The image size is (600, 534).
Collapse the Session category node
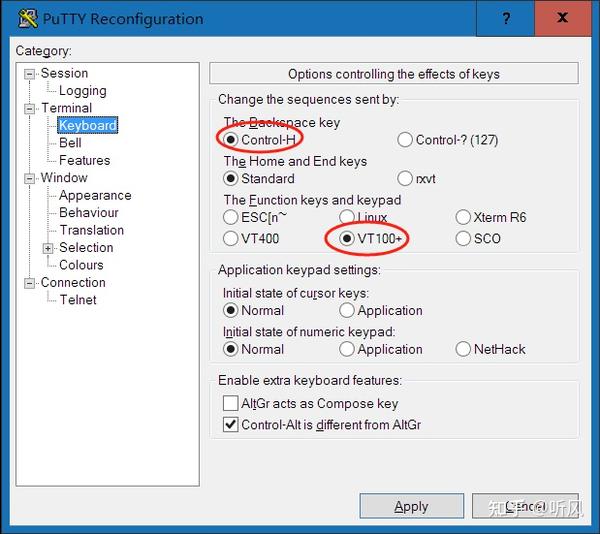[x=30, y=73]
